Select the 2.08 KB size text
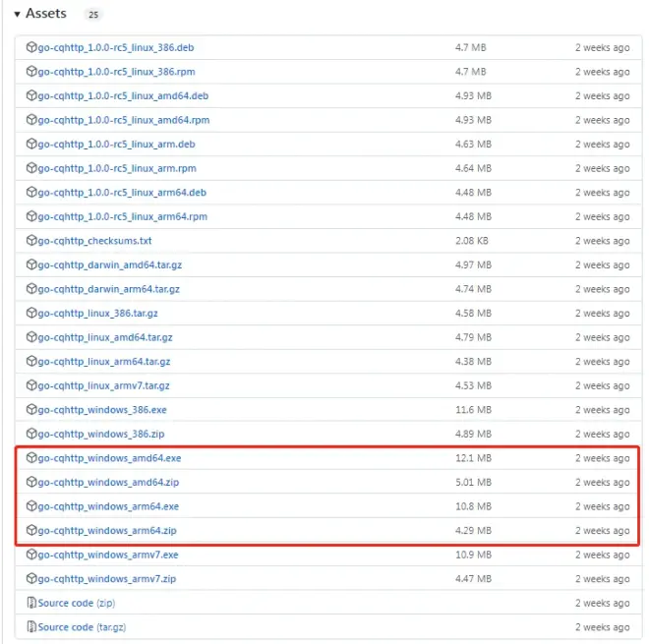This screenshot has width=649, height=644. 472,241
